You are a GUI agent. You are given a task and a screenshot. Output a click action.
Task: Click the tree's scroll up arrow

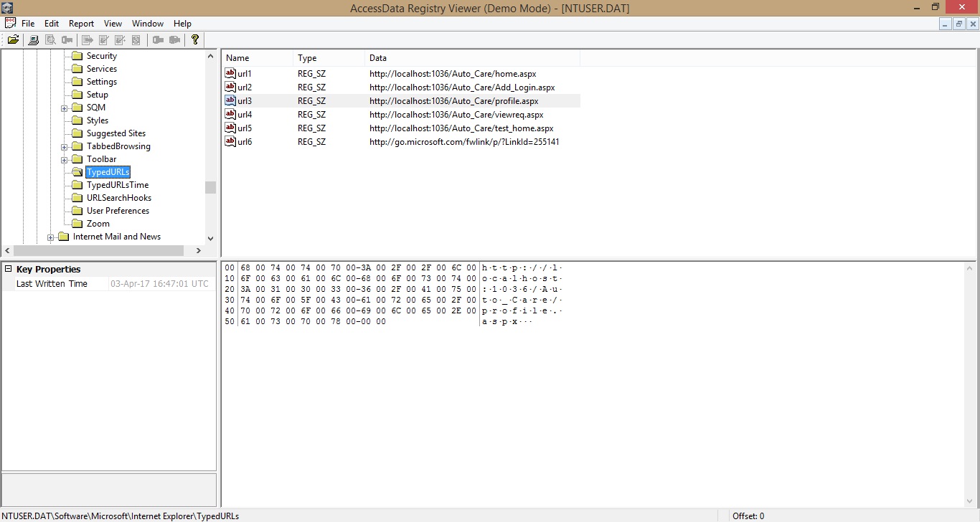tap(210, 56)
